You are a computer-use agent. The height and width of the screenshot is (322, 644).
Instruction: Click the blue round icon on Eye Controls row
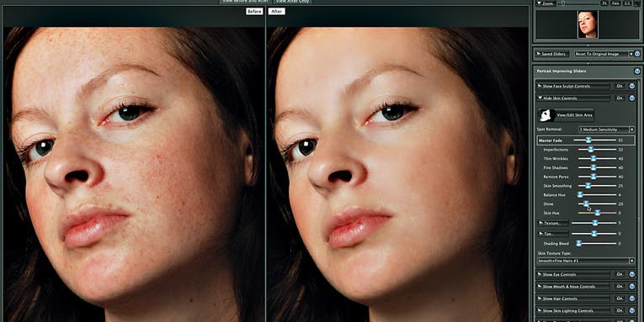[x=631, y=274]
